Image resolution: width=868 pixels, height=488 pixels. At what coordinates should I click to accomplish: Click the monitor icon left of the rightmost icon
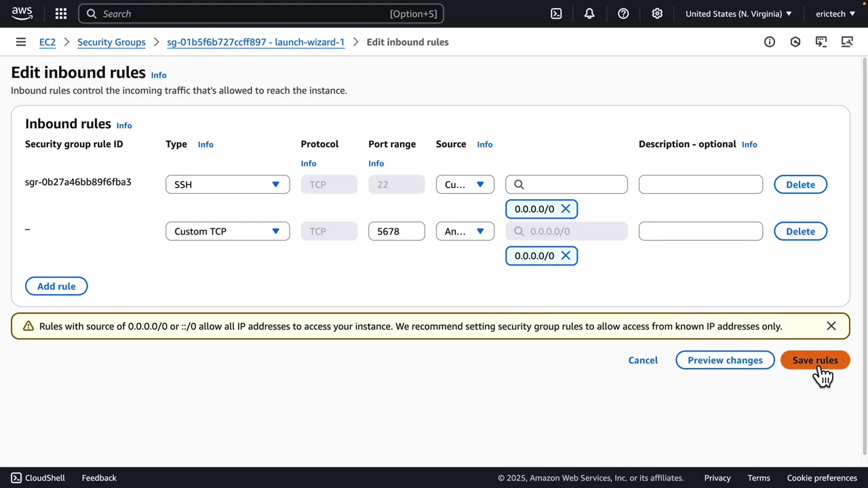(821, 42)
